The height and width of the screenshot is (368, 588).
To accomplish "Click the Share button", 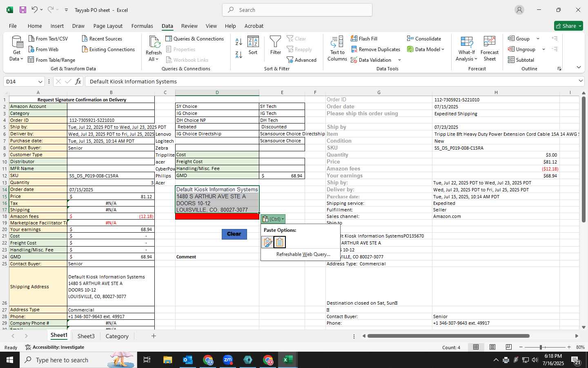I will pyautogui.click(x=568, y=26).
